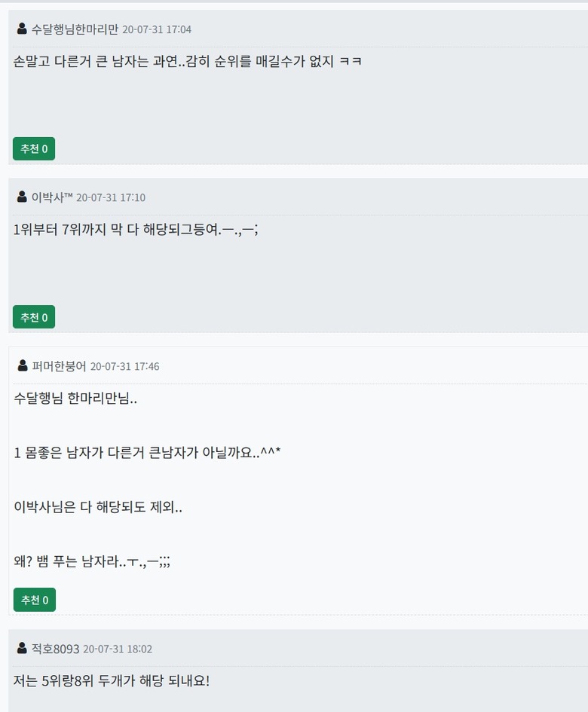This screenshot has width=588, height=712.
Task: Click the user icon beside 적호8093
Action: (22, 648)
